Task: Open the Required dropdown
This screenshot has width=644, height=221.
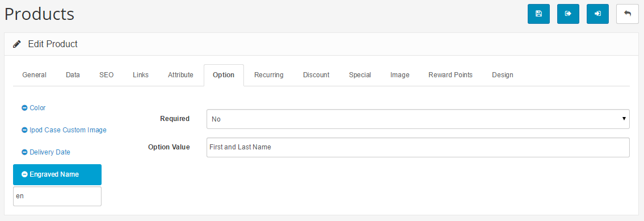Action: (418, 119)
